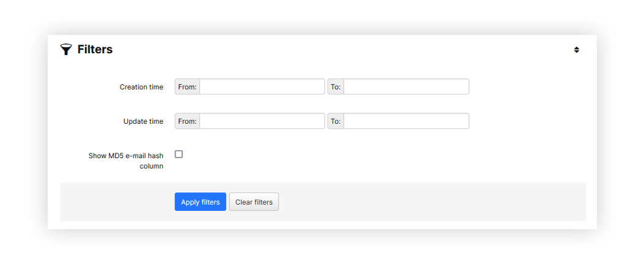The image size is (644, 266).
Task: Click the Creation time label
Action: [141, 87]
